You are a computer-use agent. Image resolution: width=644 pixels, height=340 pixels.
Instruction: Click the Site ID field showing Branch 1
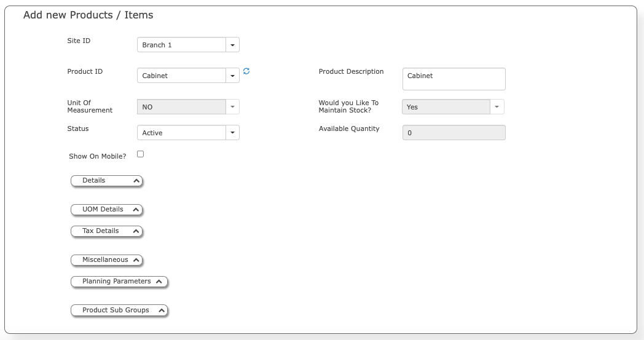181,45
